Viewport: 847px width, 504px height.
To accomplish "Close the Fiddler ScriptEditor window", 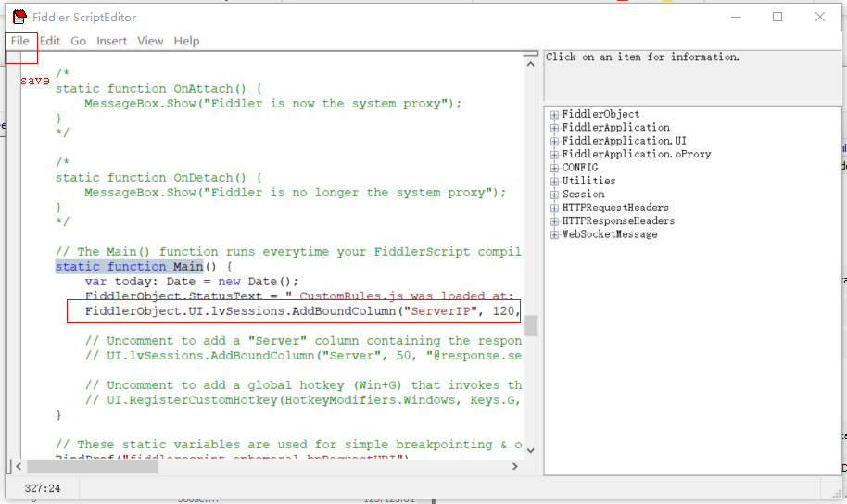I will coord(820,18).
